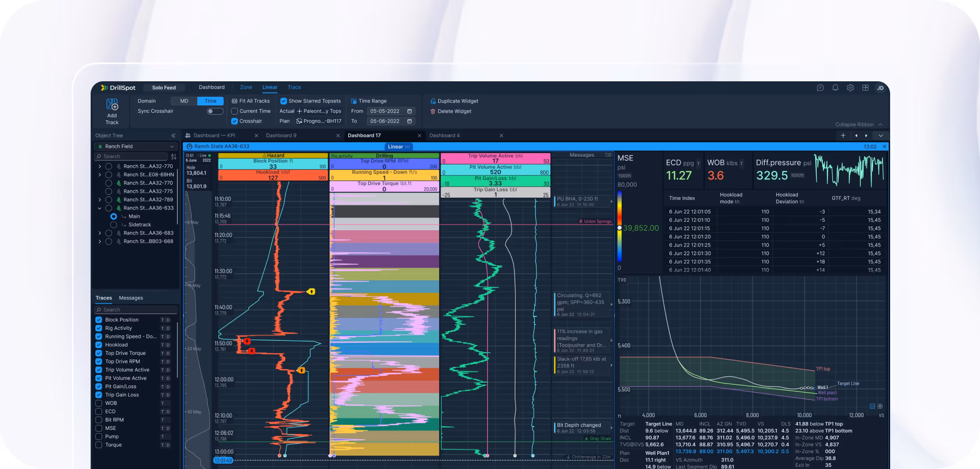Open the dashboard tabs list dropdown
This screenshot has width=980, height=469.
point(881,136)
